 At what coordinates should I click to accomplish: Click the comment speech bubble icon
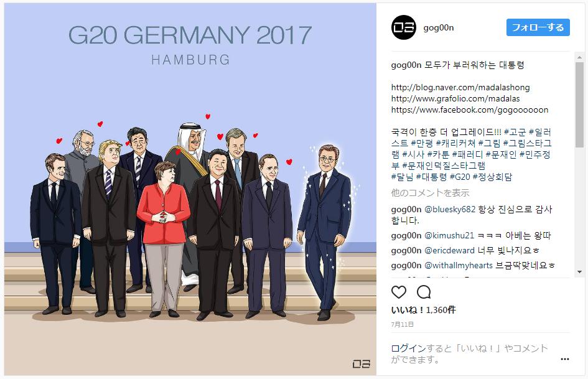click(424, 292)
